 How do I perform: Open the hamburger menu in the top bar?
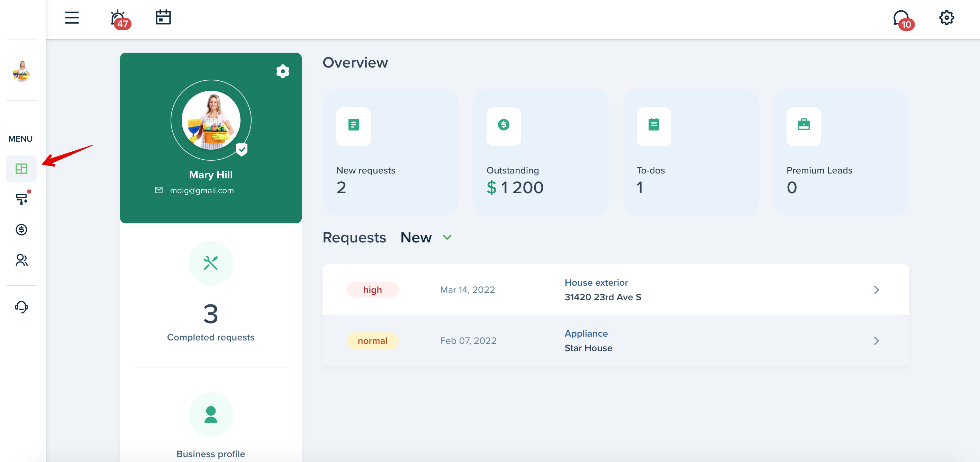point(72,18)
